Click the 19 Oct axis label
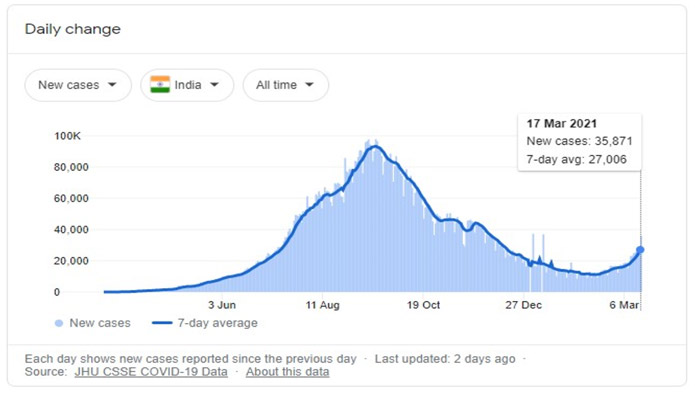The width and height of the screenshot is (695, 397). [x=423, y=305]
